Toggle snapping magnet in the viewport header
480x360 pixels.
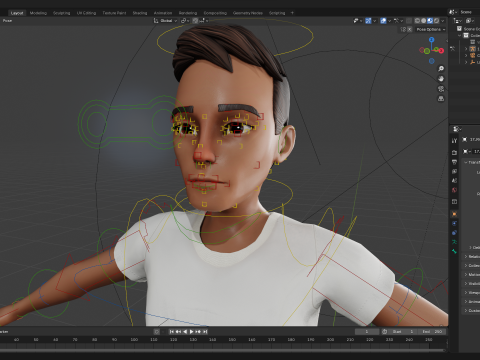[195, 21]
